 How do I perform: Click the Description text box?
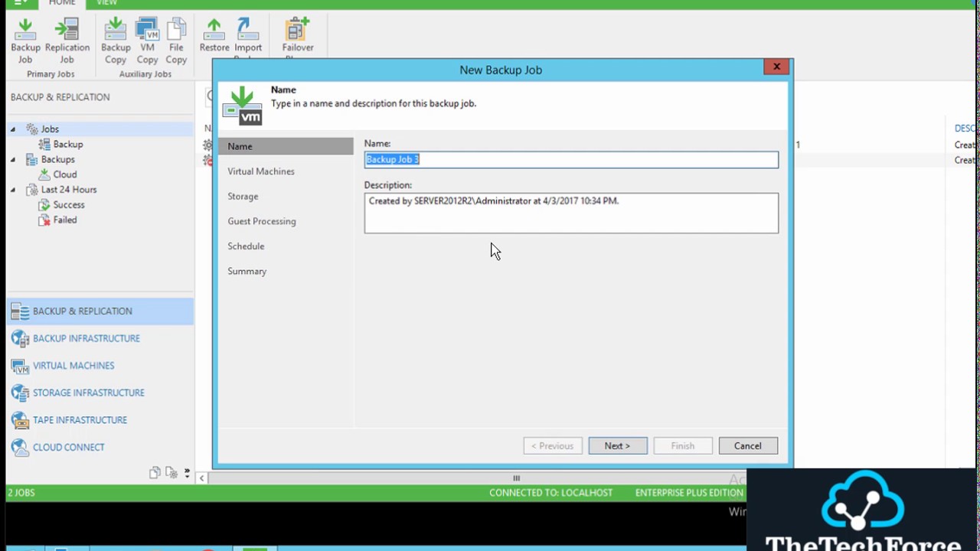coord(571,213)
